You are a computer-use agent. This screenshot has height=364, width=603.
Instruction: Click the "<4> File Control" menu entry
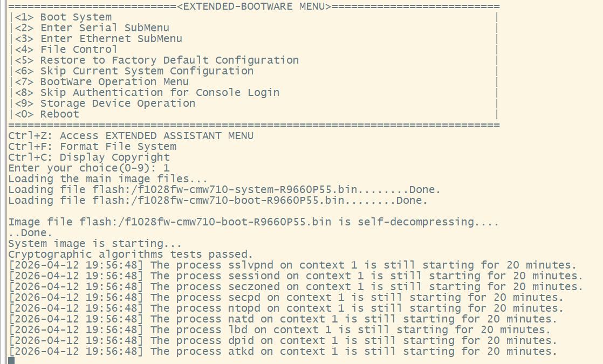point(66,50)
